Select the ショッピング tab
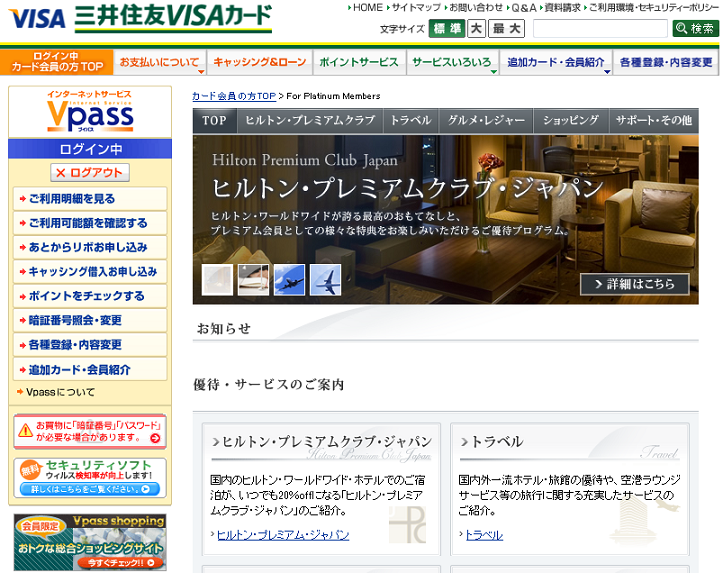 (571, 121)
